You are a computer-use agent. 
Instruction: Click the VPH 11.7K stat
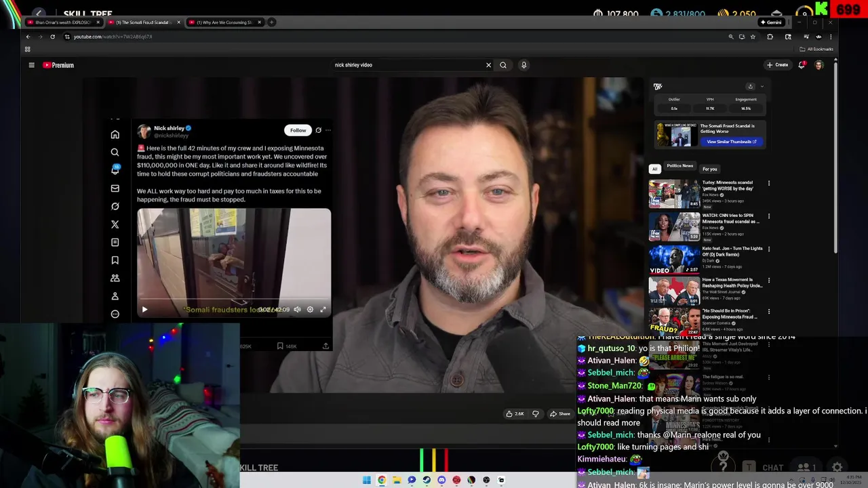pos(710,104)
